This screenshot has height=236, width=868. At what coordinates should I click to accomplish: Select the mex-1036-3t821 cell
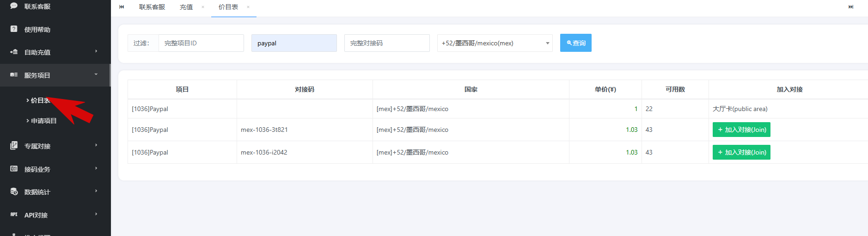tap(305, 130)
